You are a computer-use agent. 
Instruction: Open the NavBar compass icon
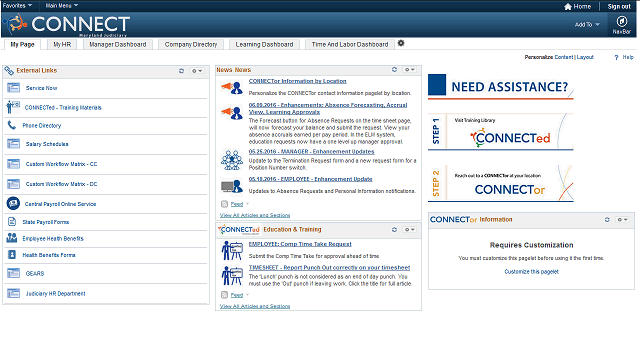[622, 21]
